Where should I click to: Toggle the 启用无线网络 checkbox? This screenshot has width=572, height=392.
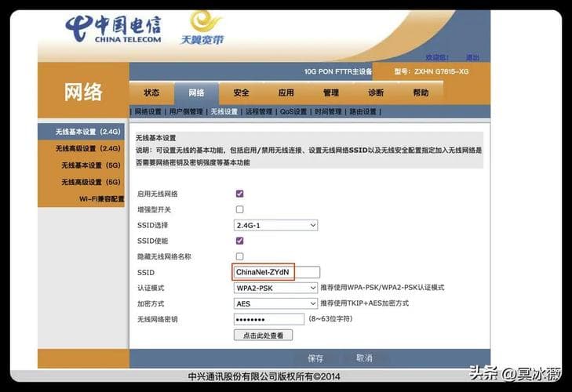[x=239, y=194]
